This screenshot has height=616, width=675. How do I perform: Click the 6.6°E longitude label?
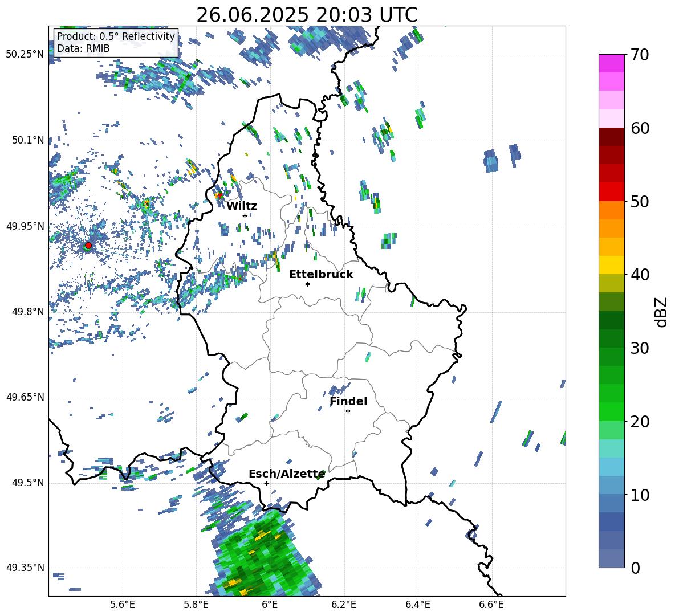[x=491, y=605]
